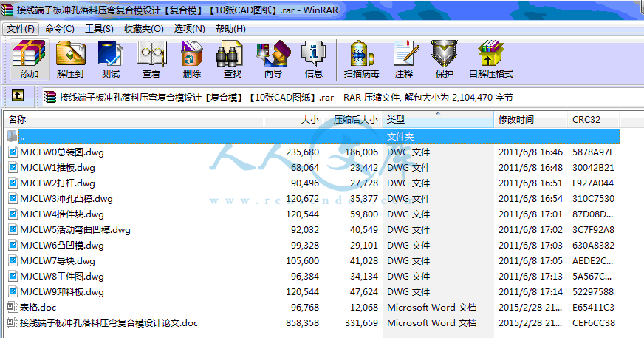Select the file name 接线端子板冲孔落料压弯复合模设计论文.doc
644x338 pixels.
click(109, 322)
